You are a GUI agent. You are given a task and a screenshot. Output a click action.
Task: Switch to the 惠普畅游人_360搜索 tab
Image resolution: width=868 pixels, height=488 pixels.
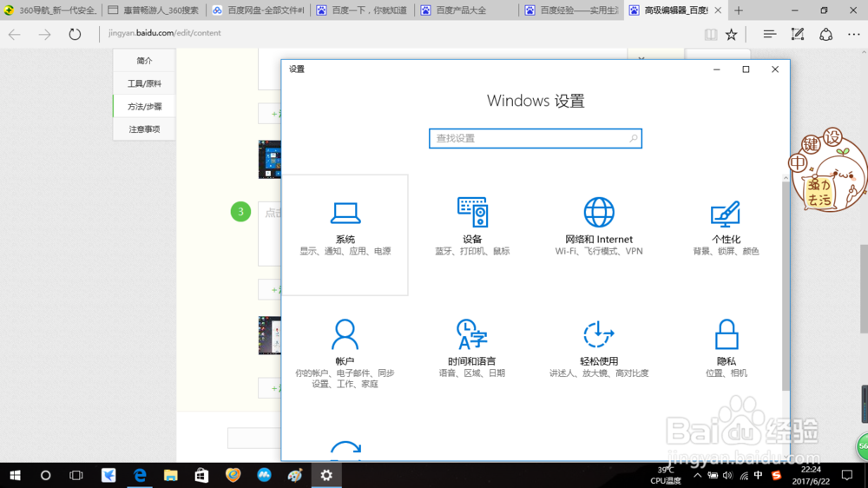154,10
